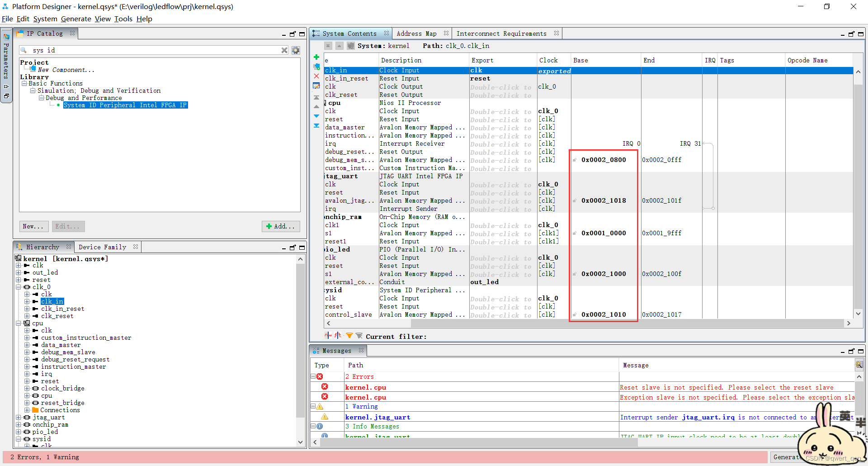868x466 pixels.
Task: Click the drill into system icon next to System: kernel
Action: [351, 46]
